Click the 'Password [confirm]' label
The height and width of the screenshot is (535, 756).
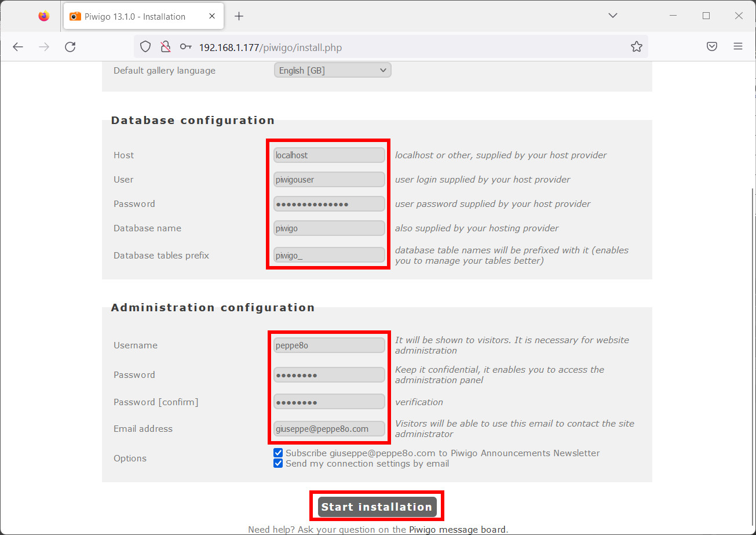[x=156, y=402]
